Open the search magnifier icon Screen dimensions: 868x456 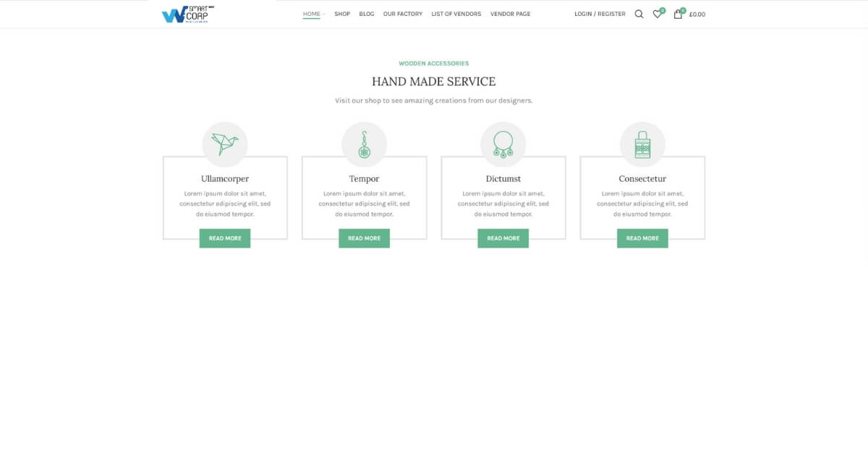(x=639, y=14)
